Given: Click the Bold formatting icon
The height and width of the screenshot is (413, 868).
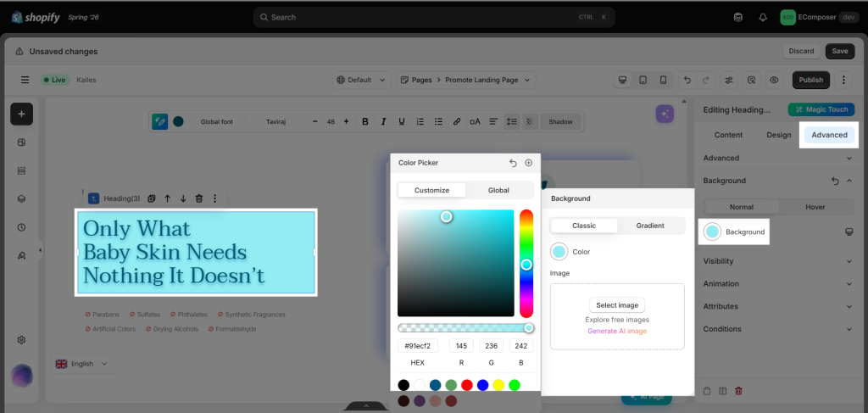Looking at the screenshot, I should [x=364, y=122].
